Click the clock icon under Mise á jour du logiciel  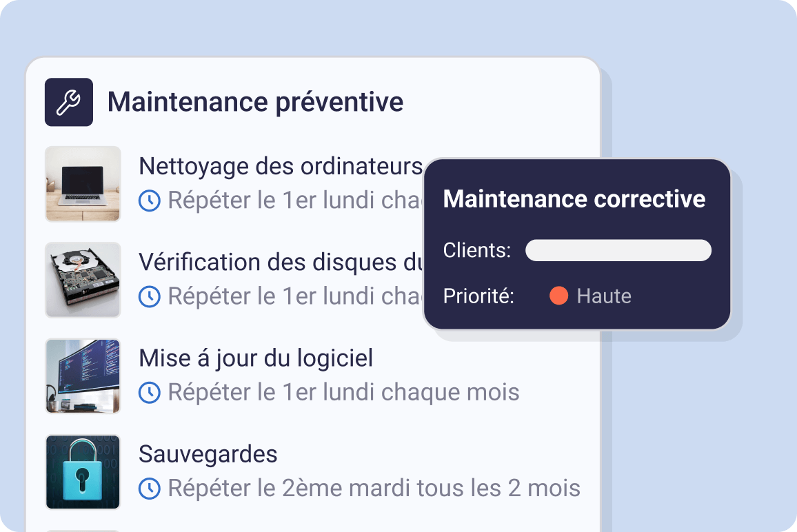[x=150, y=392]
